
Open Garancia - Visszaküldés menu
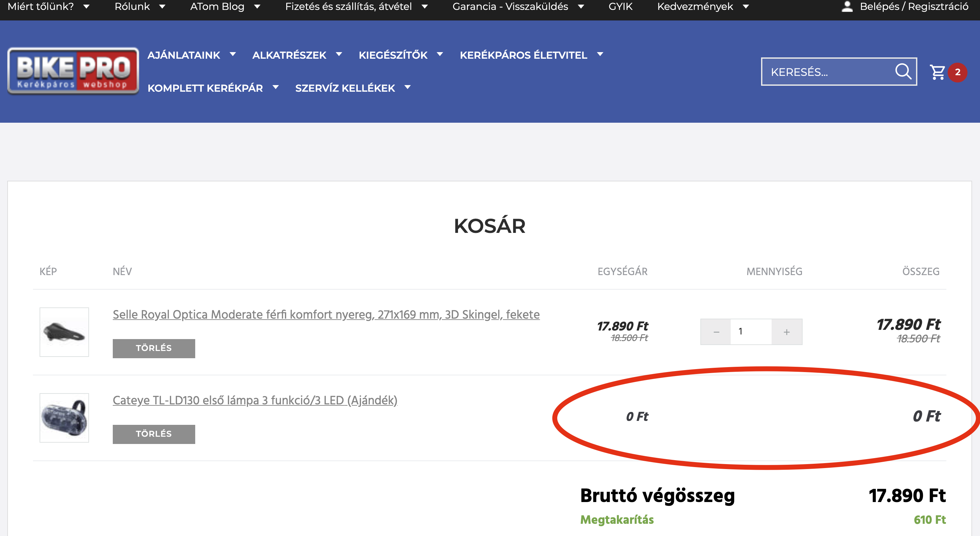click(x=510, y=7)
